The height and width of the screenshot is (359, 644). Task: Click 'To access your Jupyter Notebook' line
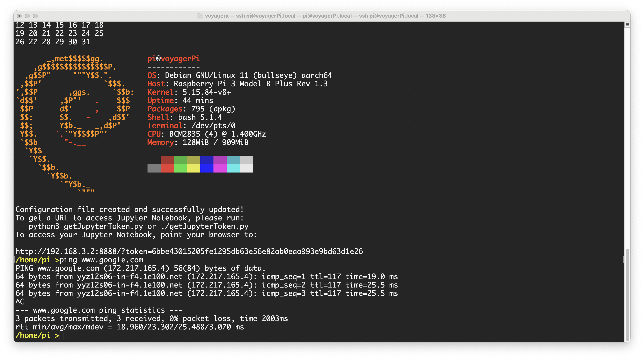(136, 235)
